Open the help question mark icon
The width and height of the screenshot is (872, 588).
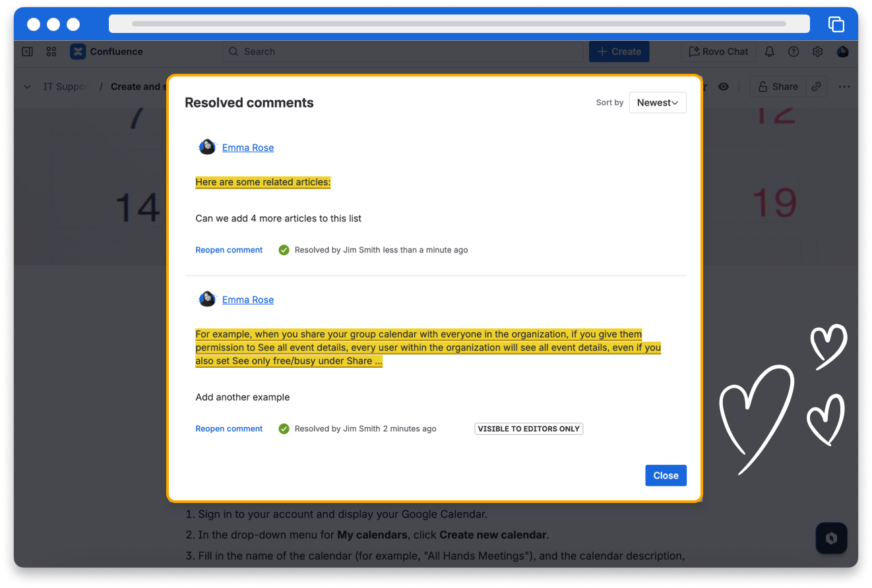(x=794, y=51)
